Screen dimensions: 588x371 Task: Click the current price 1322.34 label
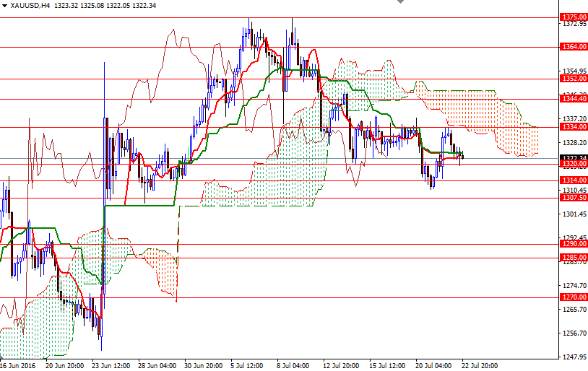coord(573,157)
